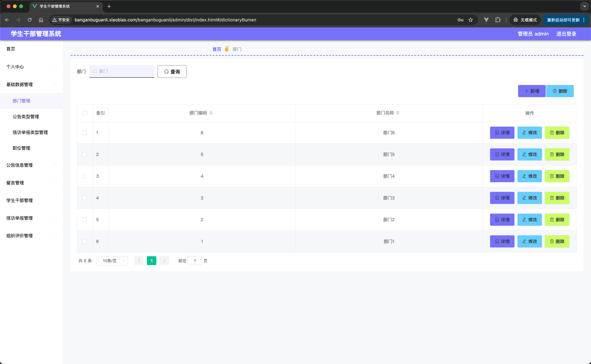The width and height of the screenshot is (591, 364).
Task: Click the 查询 search button
Action: (172, 72)
